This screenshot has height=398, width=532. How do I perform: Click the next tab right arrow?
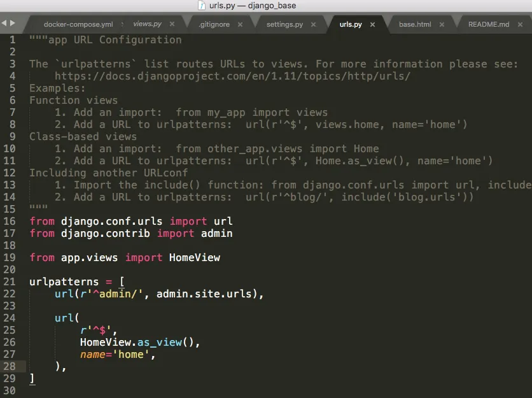[x=13, y=23]
